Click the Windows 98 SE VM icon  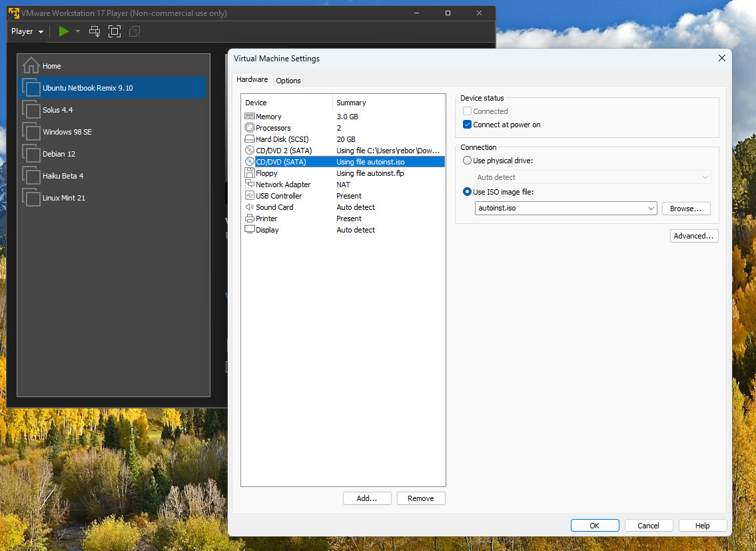tap(31, 132)
